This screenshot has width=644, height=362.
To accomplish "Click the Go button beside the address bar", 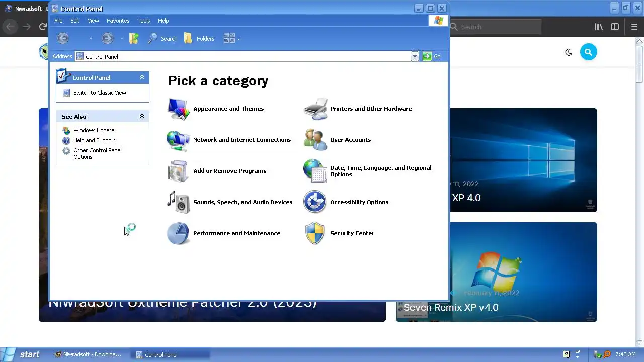I will coord(432,57).
